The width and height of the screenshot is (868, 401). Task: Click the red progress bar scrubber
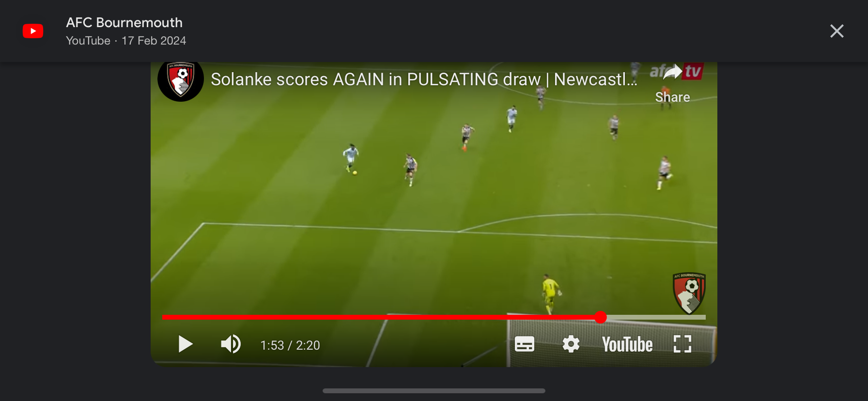pyautogui.click(x=601, y=317)
